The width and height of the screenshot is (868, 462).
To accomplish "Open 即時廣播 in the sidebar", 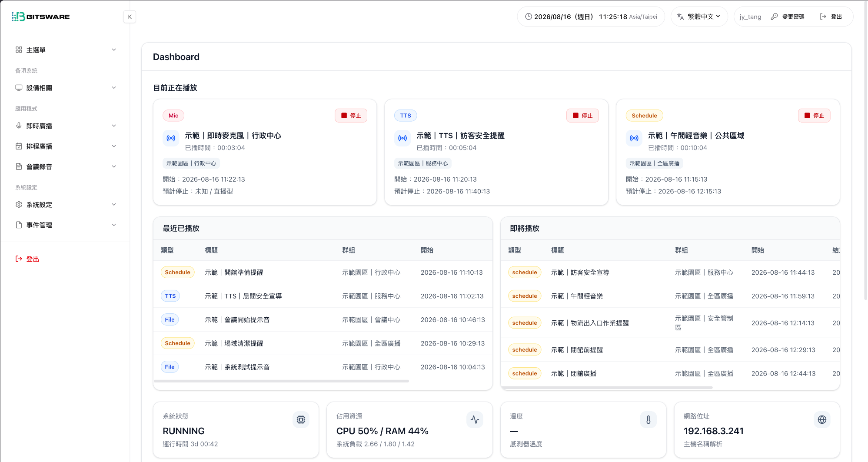I will coord(66,126).
